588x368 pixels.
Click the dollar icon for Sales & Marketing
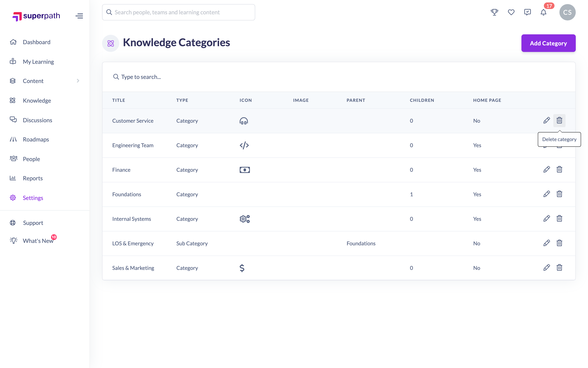point(242,268)
